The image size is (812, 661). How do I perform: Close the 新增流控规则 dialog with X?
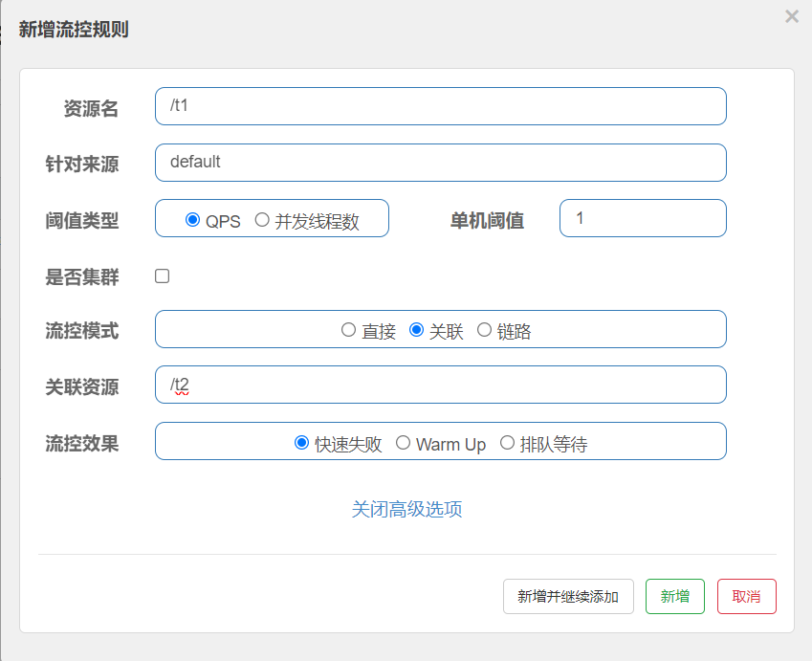(791, 16)
